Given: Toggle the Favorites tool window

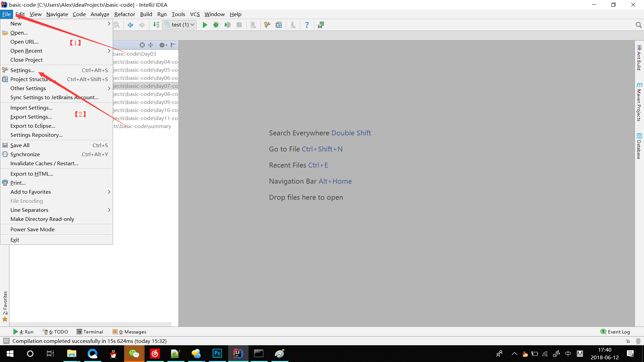Looking at the screenshot, I should 5,306.
